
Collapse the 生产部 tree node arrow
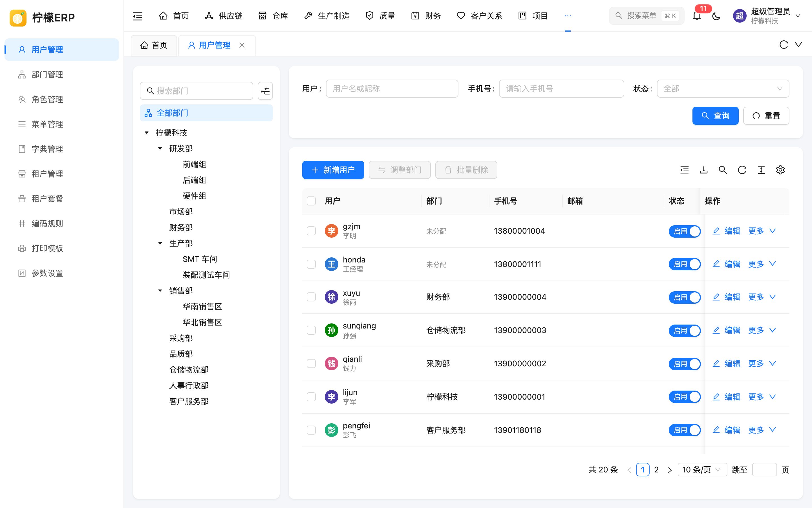click(160, 243)
